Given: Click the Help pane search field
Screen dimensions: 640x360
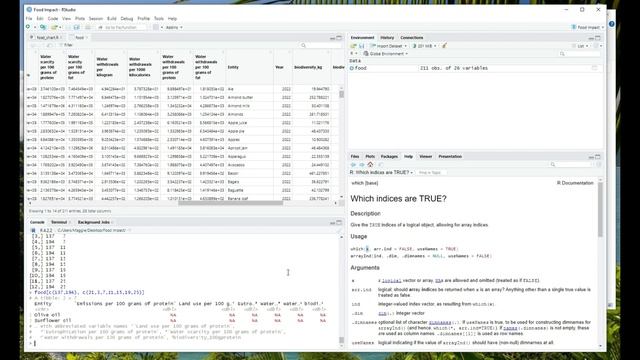Looking at the screenshot, I should coord(571,164).
